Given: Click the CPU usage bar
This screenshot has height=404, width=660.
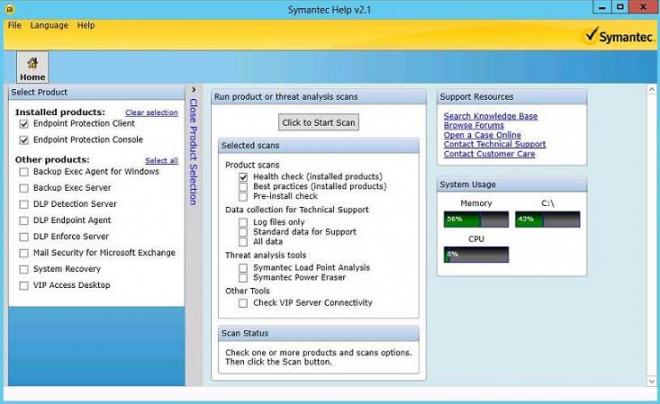Looking at the screenshot, I should pos(476,255).
